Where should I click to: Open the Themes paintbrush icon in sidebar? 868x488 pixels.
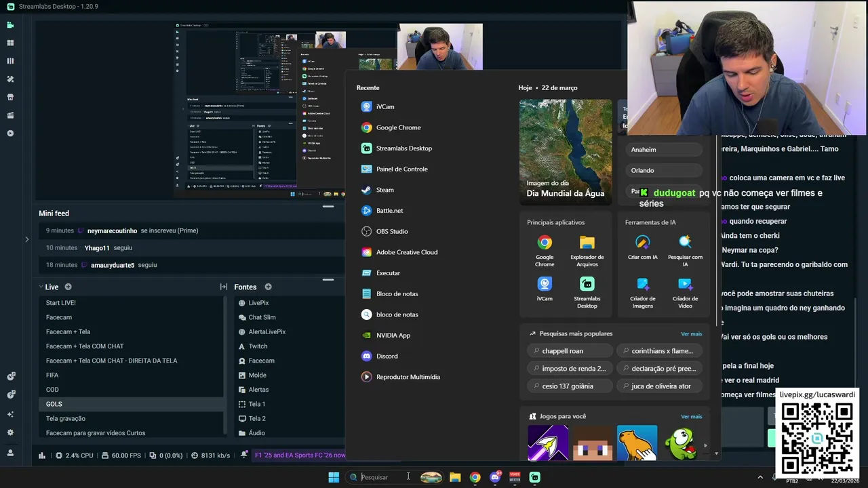click(10, 79)
